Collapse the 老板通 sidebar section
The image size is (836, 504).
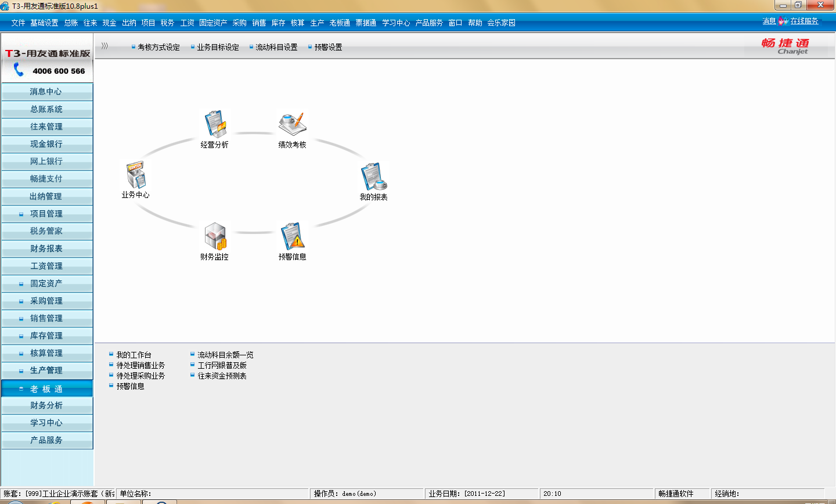pyautogui.click(x=21, y=389)
